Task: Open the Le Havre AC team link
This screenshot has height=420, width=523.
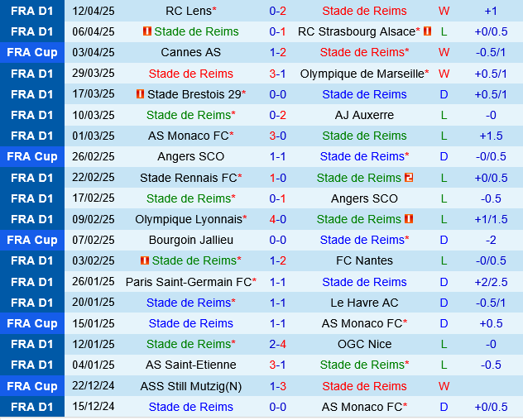Action: click(364, 303)
